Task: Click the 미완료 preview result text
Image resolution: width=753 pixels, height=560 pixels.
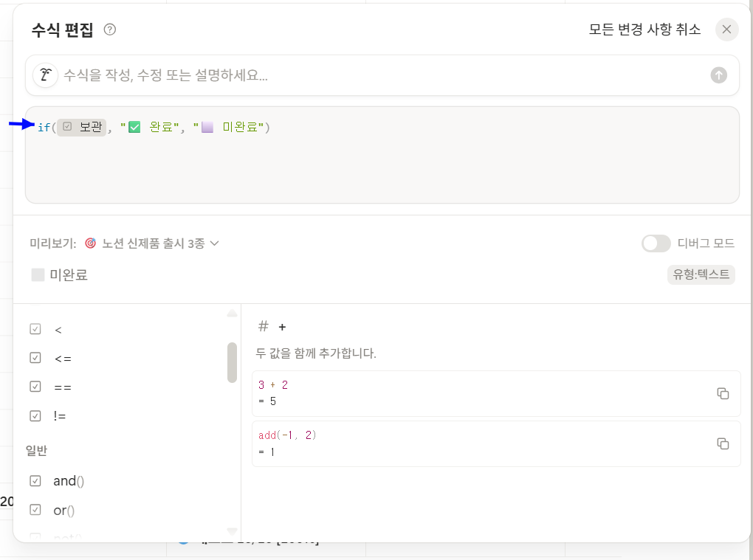Action: (x=69, y=275)
